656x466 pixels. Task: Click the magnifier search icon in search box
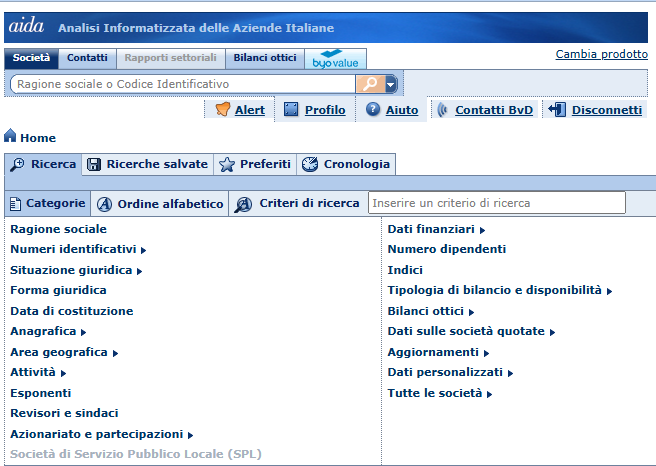pyautogui.click(x=370, y=84)
